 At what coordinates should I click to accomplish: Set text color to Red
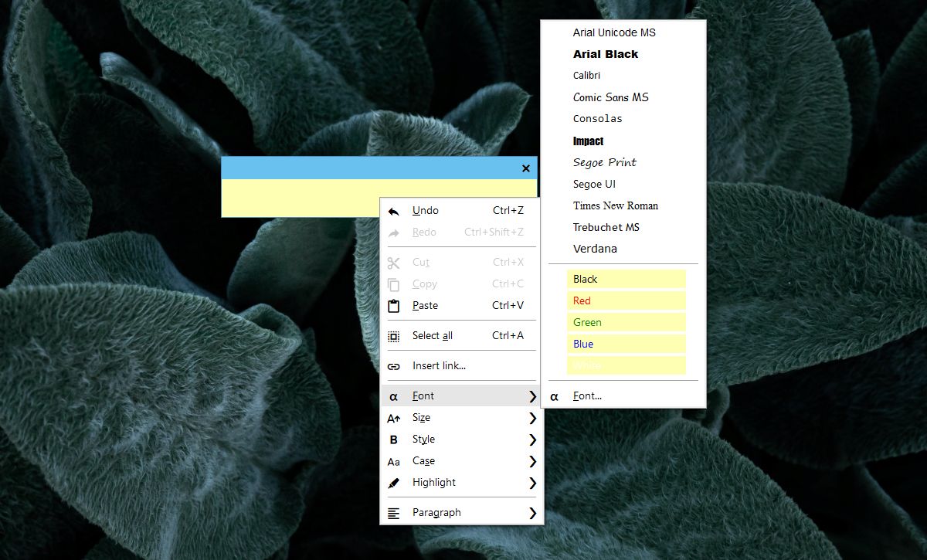tap(626, 300)
